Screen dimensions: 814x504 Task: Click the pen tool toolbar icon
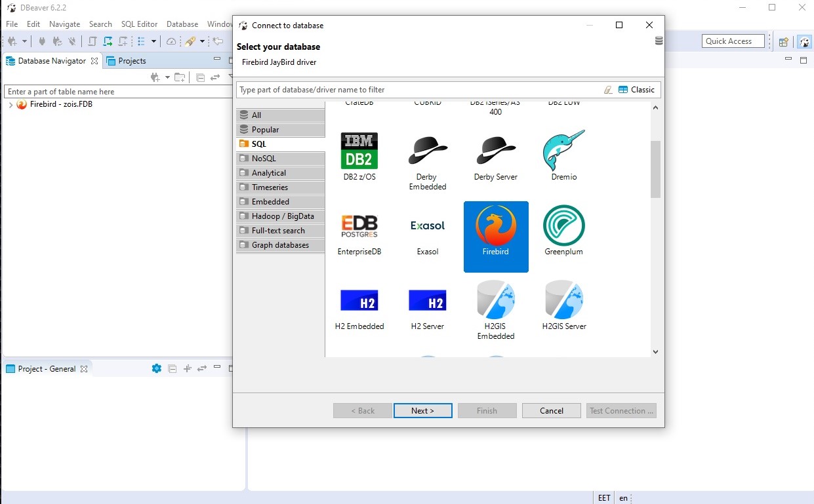[x=190, y=41]
